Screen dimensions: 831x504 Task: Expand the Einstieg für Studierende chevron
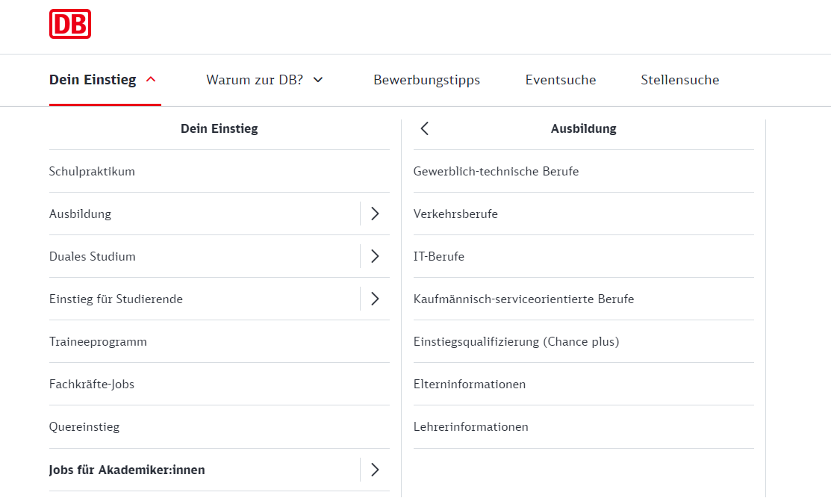375,299
